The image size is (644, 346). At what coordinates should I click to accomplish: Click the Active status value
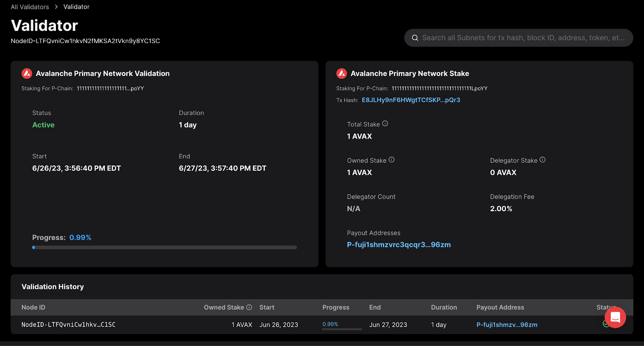point(43,125)
